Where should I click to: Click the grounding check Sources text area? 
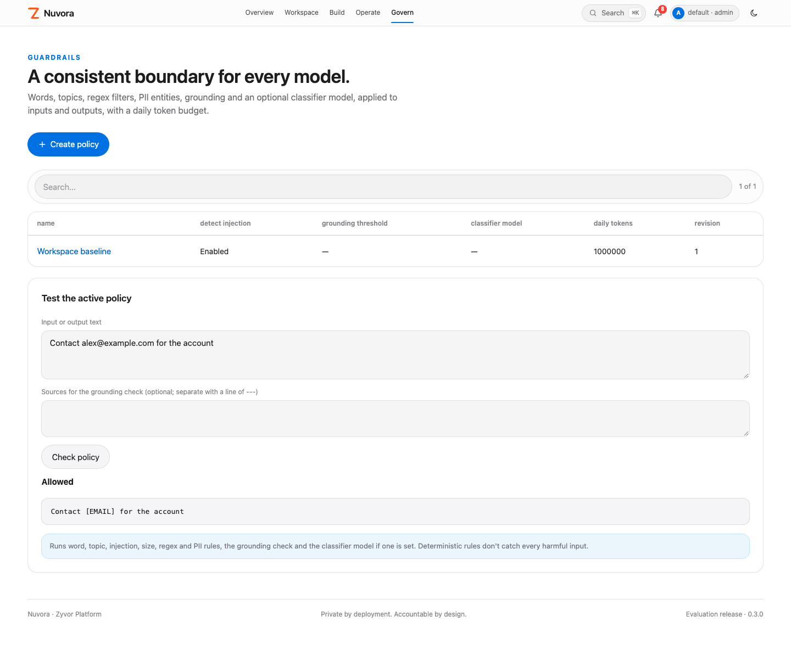[x=396, y=419]
